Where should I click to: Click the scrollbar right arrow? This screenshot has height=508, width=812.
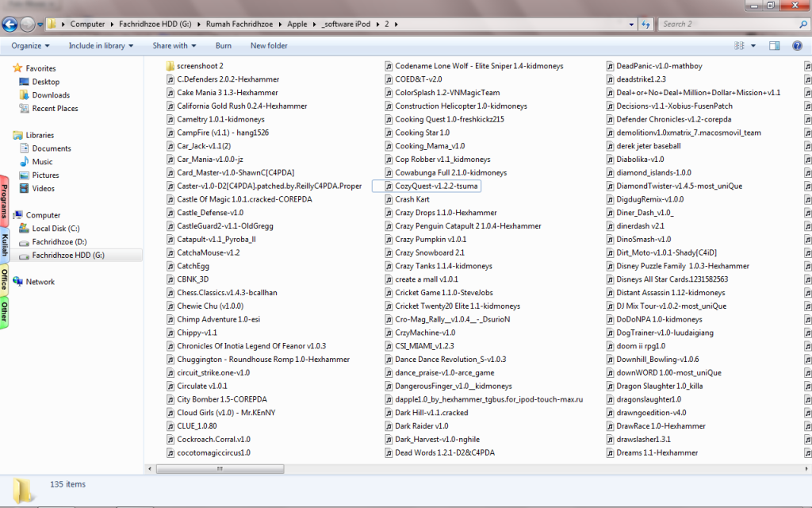pos(806,468)
